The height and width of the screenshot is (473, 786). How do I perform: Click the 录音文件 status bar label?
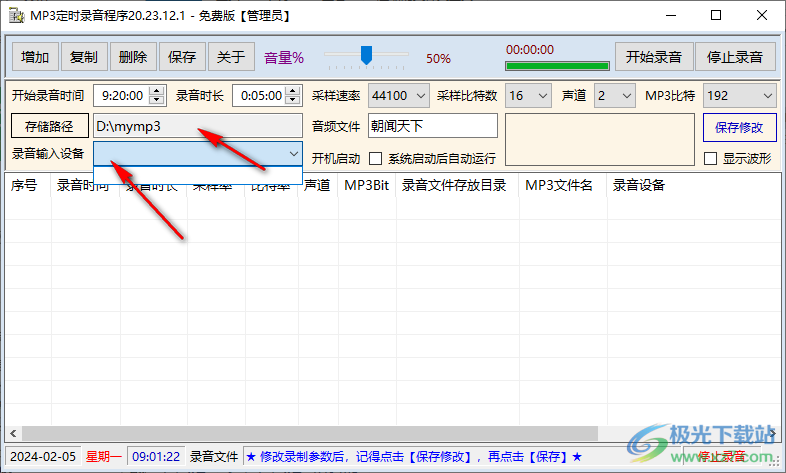214,456
